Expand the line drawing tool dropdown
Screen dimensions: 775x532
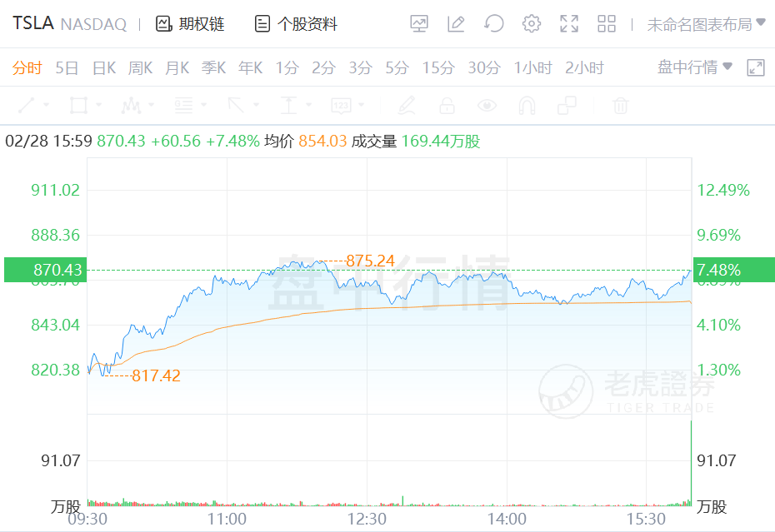[x=46, y=106]
